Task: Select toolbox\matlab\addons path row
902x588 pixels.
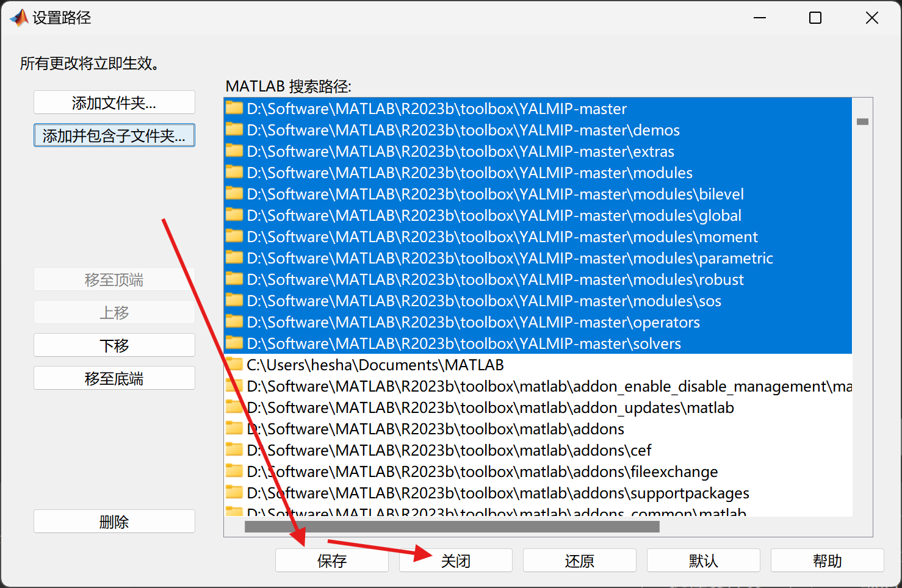Action: pos(538,429)
